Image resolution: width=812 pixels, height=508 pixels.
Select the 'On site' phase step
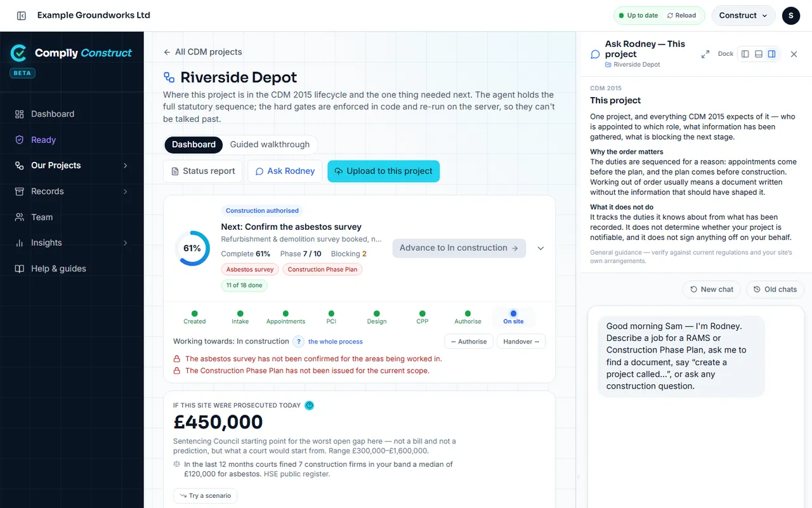click(x=513, y=317)
